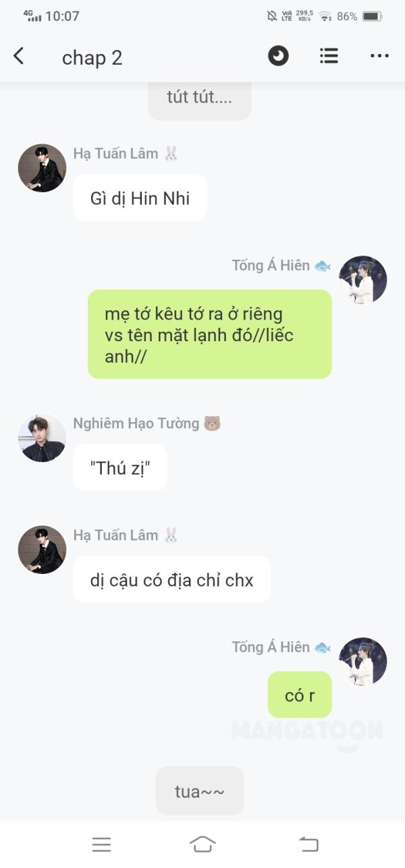Toggle night mode moon icon
This screenshot has width=405, height=868.
278,56
